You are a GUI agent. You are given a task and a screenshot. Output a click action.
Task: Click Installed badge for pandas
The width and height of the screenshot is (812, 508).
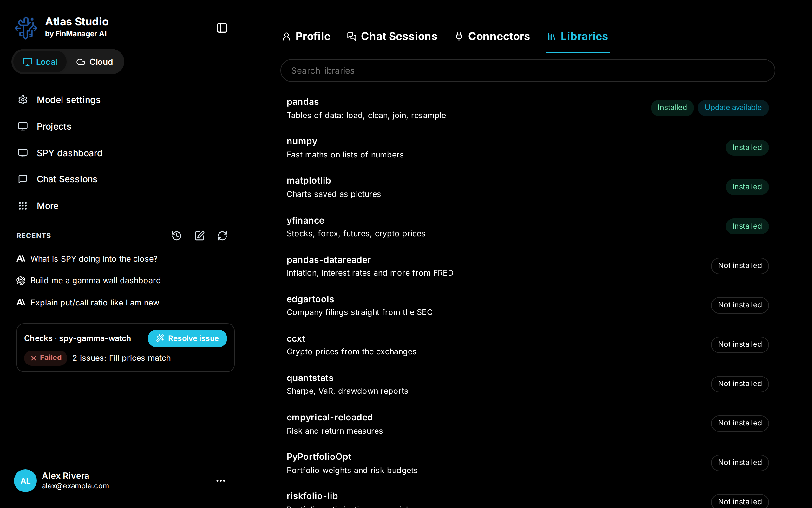[x=672, y=108]
